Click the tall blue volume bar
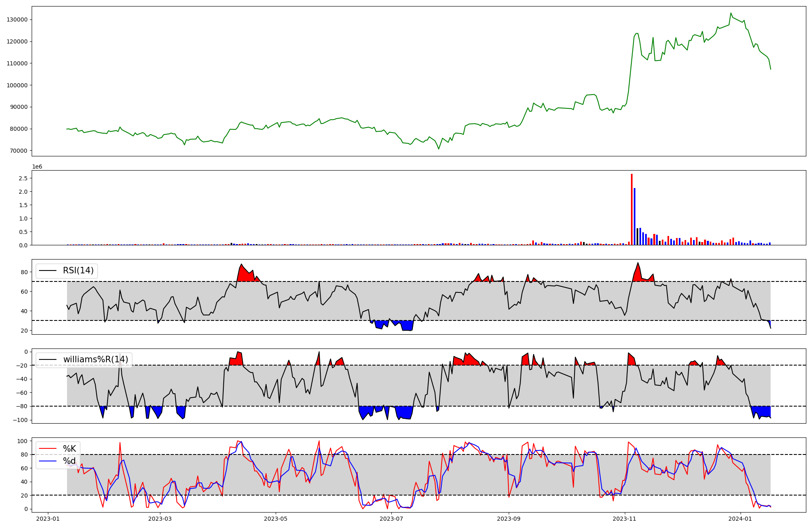This screenshot has width=812, height=528. click(635, 217)
